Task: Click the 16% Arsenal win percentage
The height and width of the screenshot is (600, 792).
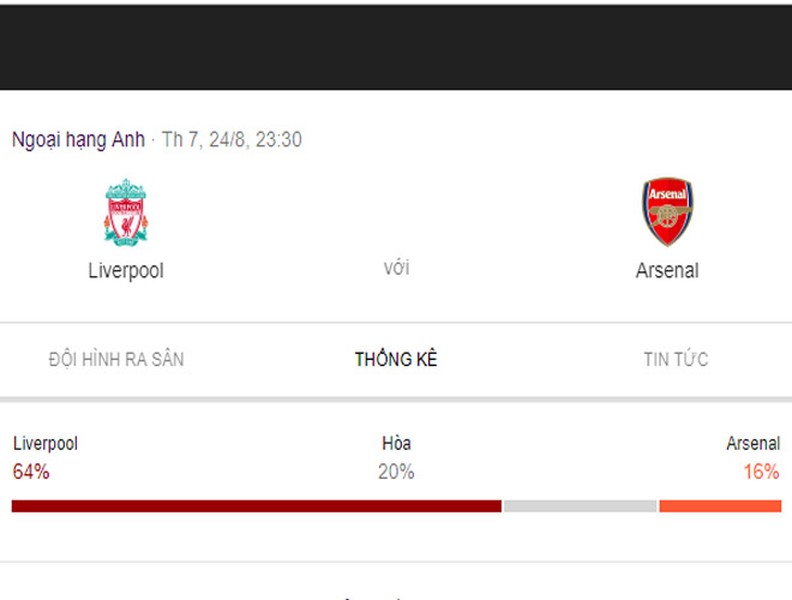Action: (761, 472)
